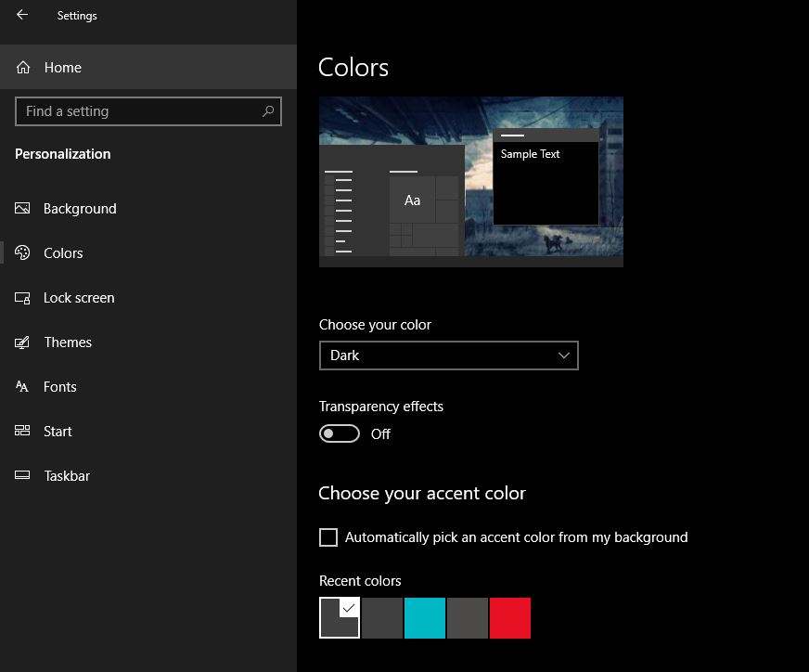Click the Sample Text preview window
Viewport: 809px width, 672px height.
546,181
